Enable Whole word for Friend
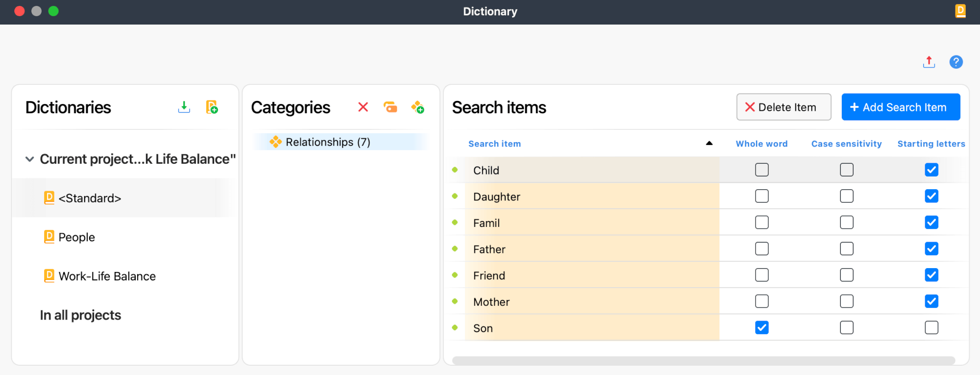This screenshot has height=375, width=980. coord(762,275)
